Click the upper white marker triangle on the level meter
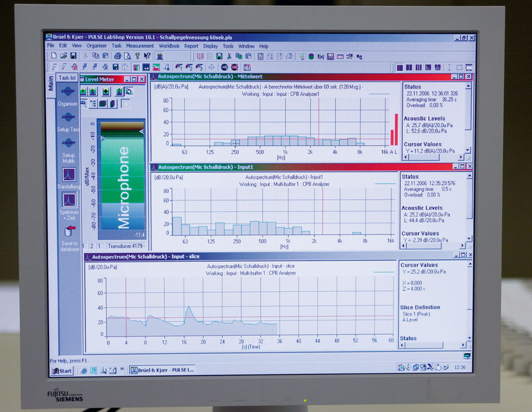This screenshot has height=412, width=532. 142,131
